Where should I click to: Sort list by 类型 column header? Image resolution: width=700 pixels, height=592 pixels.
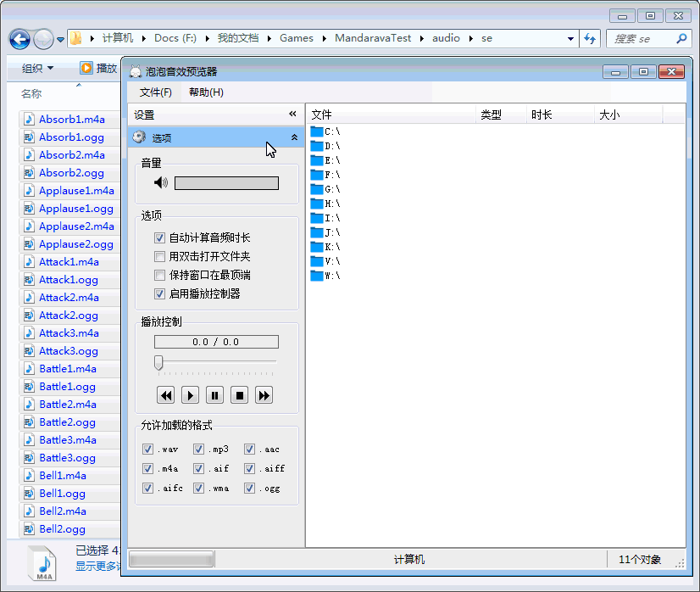point(501,114)
